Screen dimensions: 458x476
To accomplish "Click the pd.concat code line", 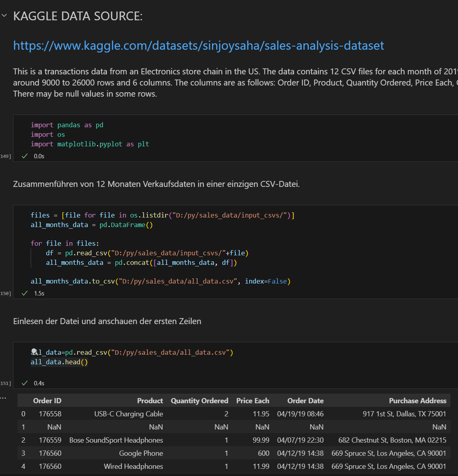I will pos(141,262).
